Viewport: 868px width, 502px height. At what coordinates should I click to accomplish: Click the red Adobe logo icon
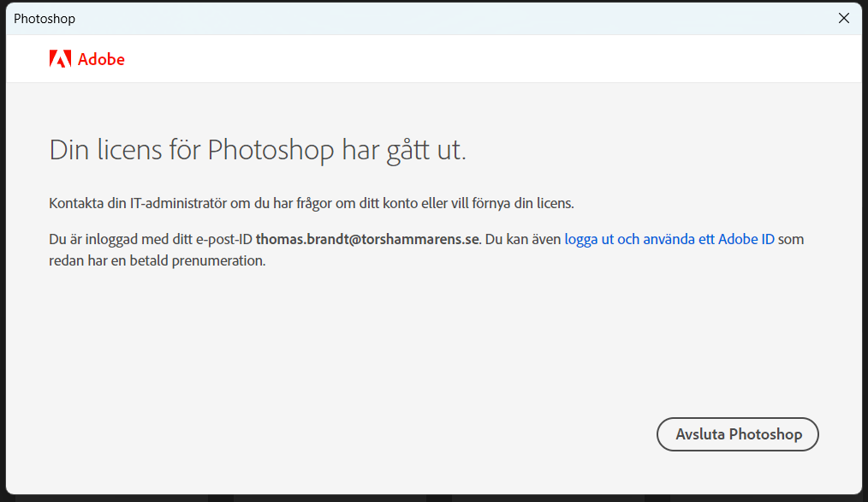pos(60,59)
